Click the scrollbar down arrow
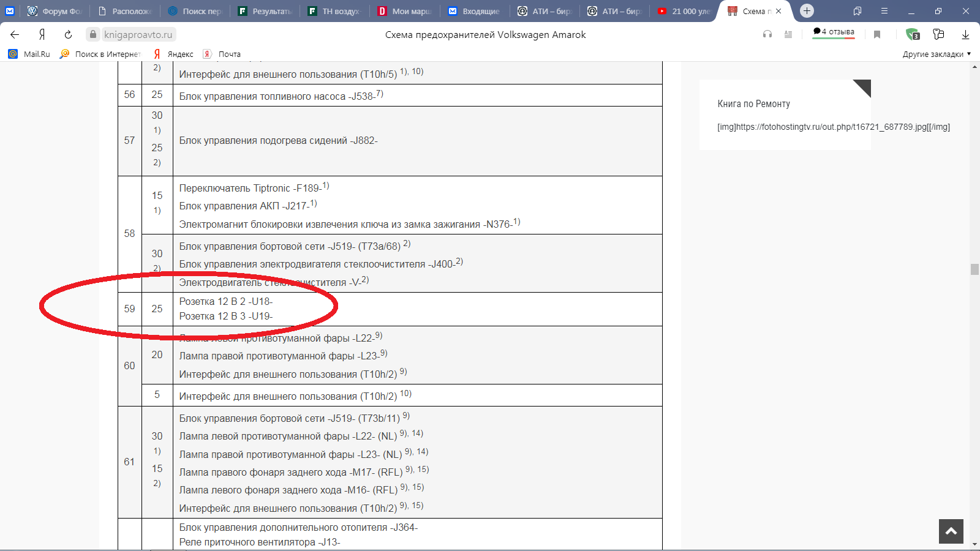Image resolution: width=980 pixels, height=551 pixels. coord(974,544)
